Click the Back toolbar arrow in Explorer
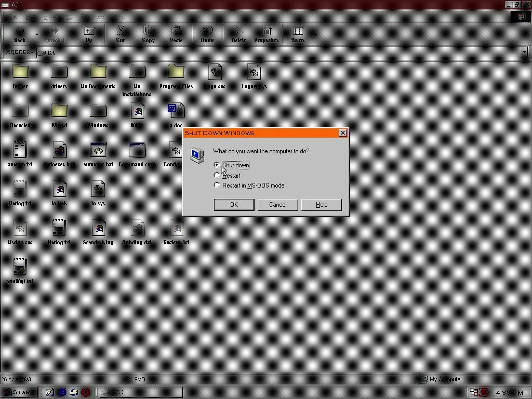The width and height of the screenshot is (532, 399). [x=20, y=34]
